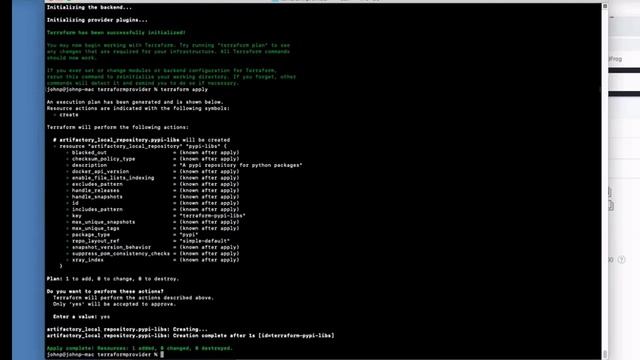Click the 'excludes_pattern' attribute row
The image size is (640, 360).
[153, 184]
